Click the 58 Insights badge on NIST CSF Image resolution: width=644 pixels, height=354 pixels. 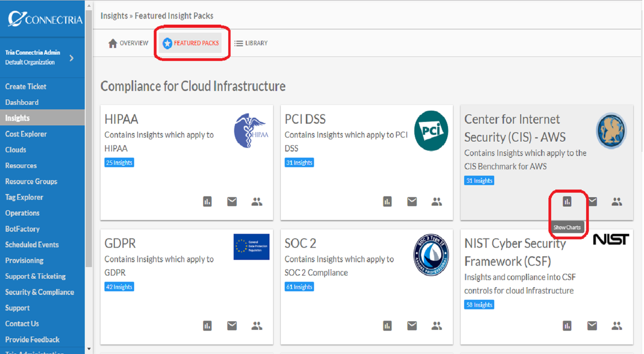tap(479, 305)
